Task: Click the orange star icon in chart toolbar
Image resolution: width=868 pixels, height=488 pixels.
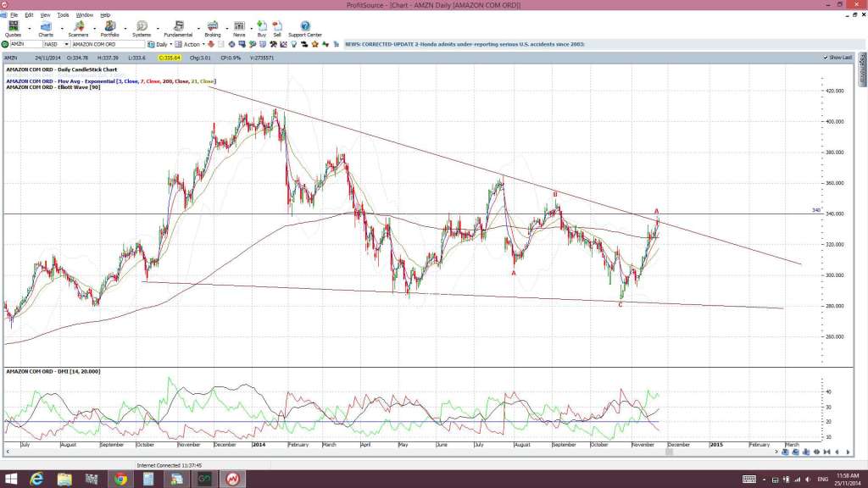Action: click(x=315, y=44)
